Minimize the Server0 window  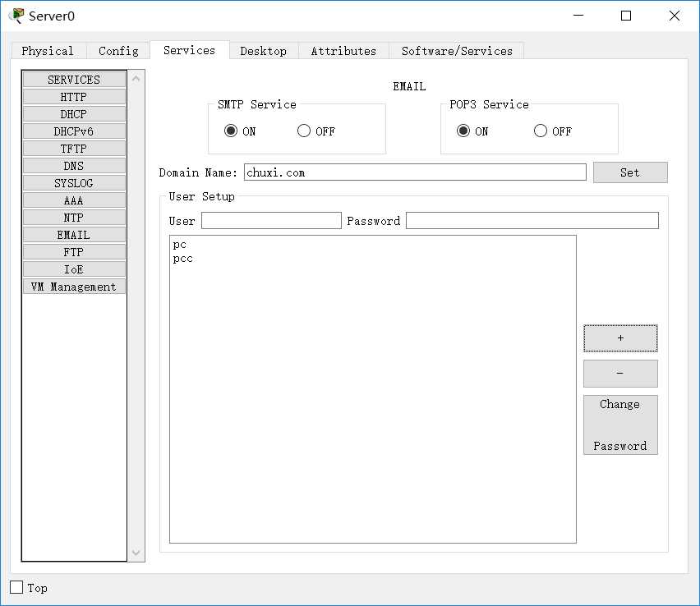[x=578, y=16]
